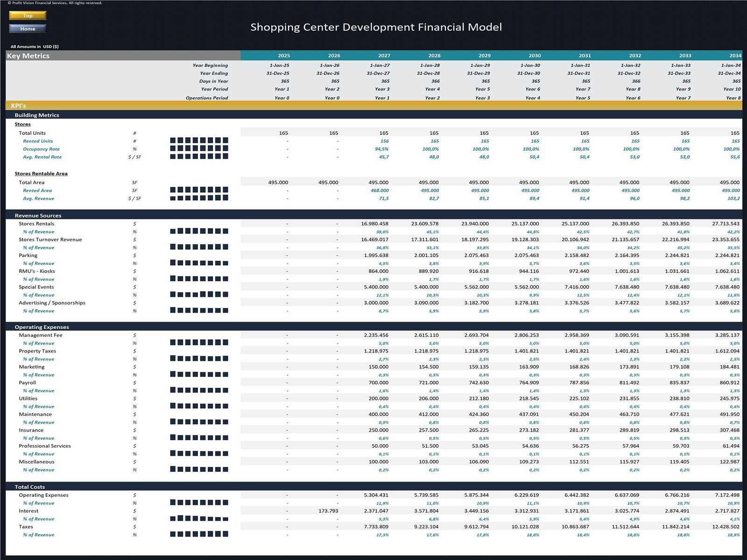
Task: Select the 2030 year column header
Action: click(x=535, y=56)
